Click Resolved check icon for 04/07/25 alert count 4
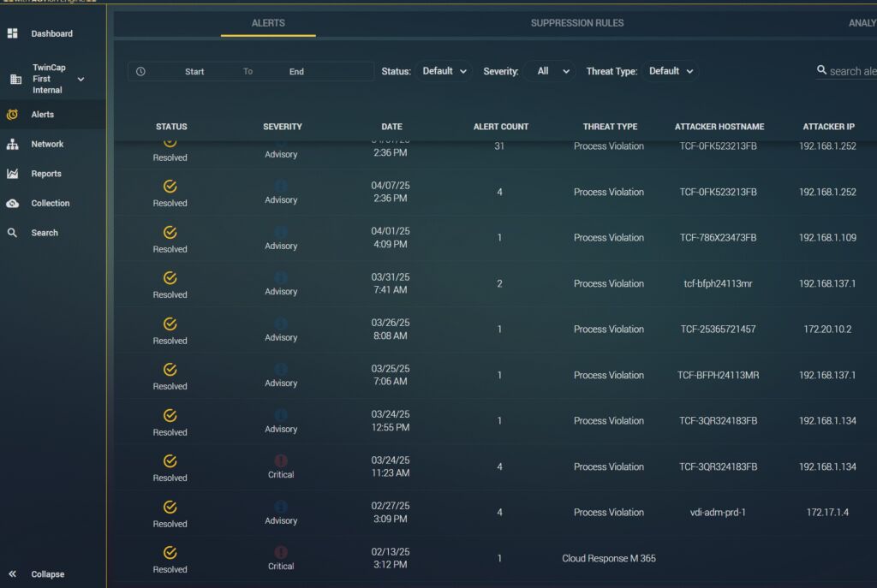This screenshot has height=588, width=877. pyautogui.click(x=170, y=186)
